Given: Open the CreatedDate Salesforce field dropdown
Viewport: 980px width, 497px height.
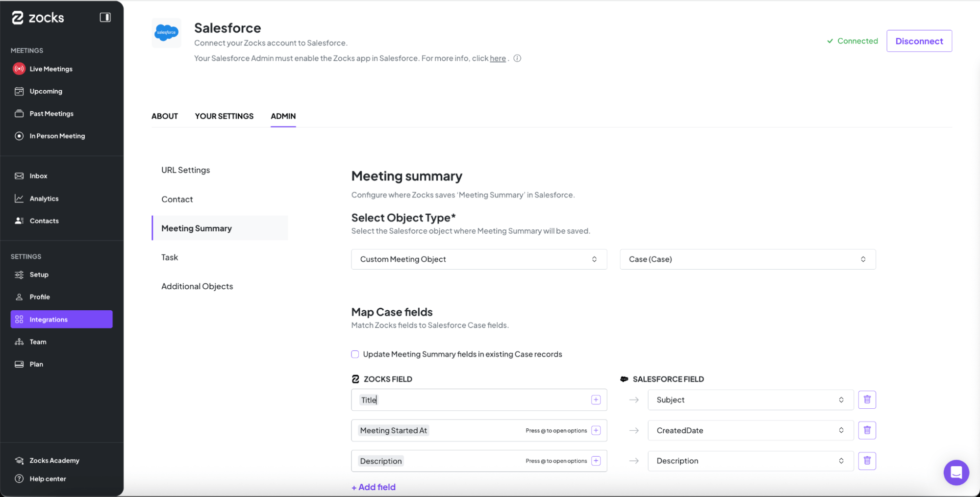Looking at the screenshot, I should 751,430.
